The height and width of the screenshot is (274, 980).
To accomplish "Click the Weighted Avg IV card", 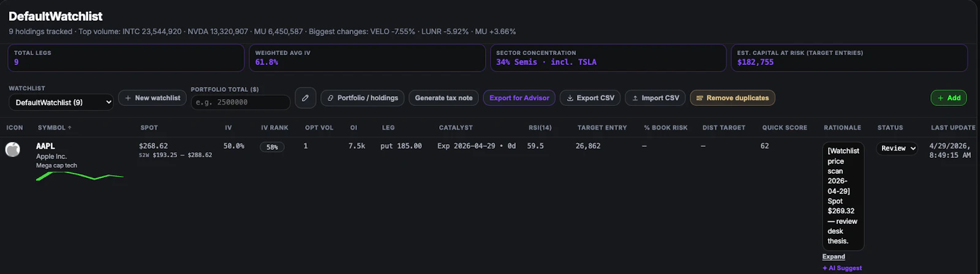I will tap(367, 57).
